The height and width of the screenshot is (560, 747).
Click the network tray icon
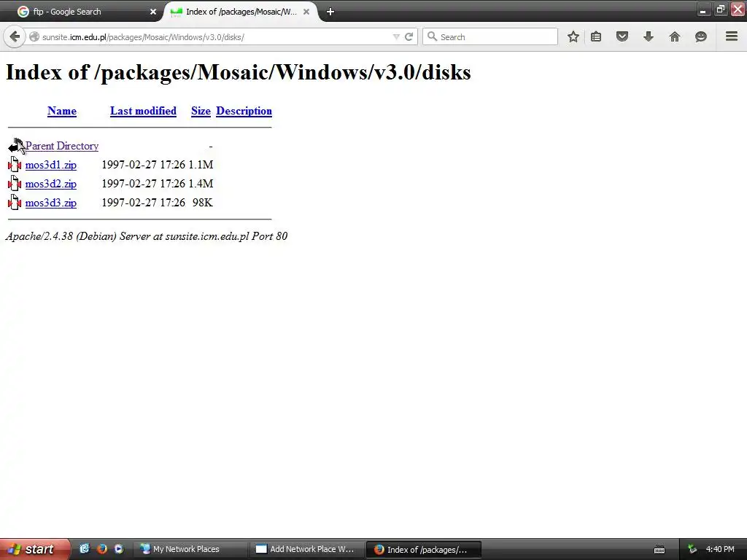pyautogui.click(x=692, y=549)
